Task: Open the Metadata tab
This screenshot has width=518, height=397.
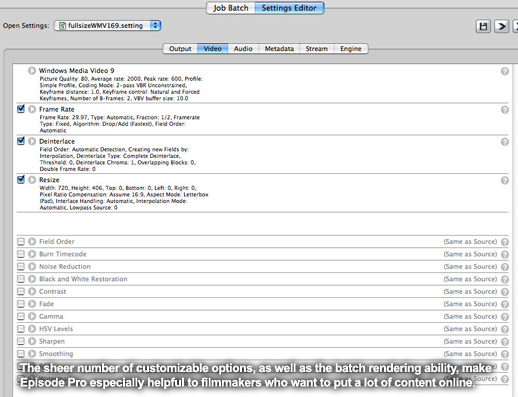Action: [279, 49]
